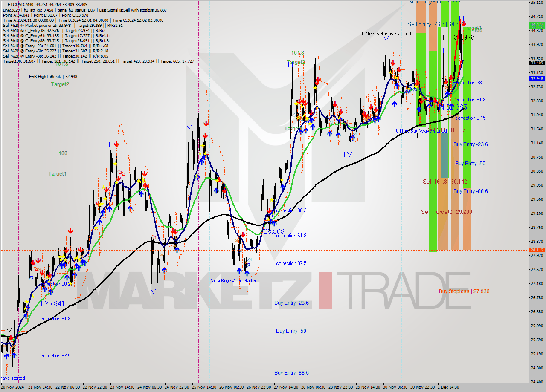Click the '30 Nov 06:30' time axis label
Screen dimensions: 546x392
(x=395, y=387)
